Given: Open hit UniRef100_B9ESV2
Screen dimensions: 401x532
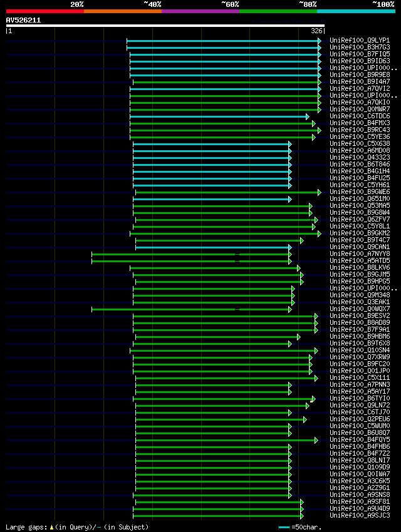Looking at the screenshot, I should [x=360, y=315].
